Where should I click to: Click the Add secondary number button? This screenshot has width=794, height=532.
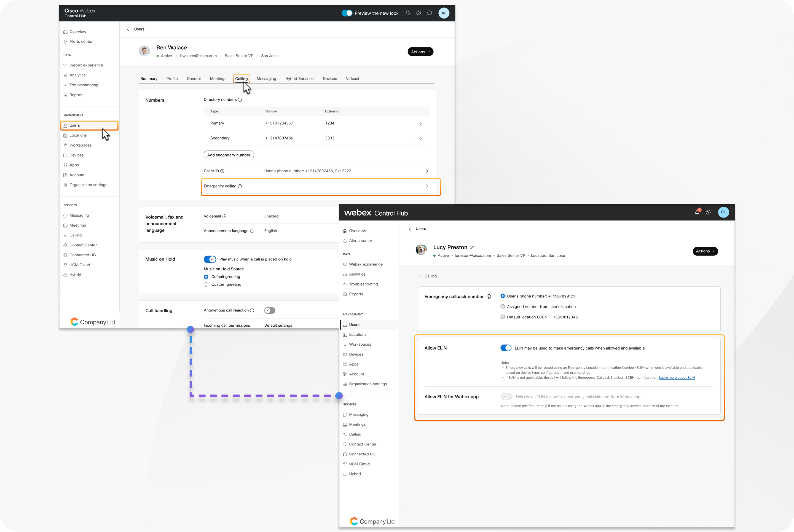229,155
